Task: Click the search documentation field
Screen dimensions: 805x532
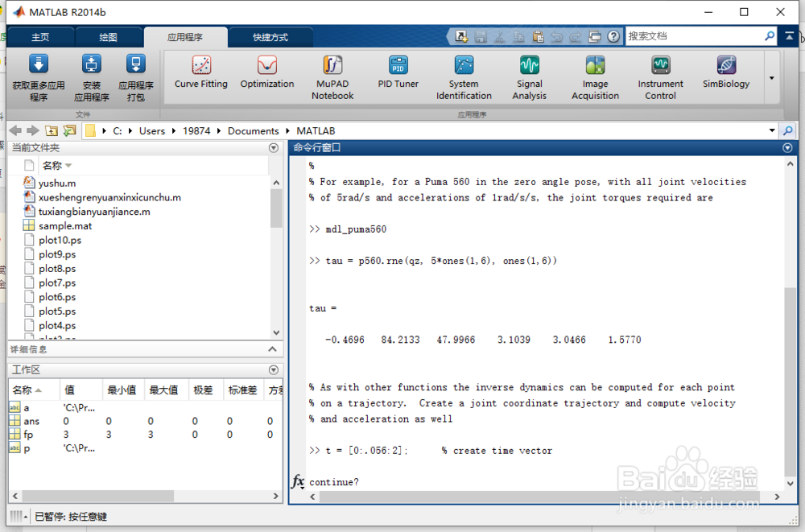Action: pos(694,36)
